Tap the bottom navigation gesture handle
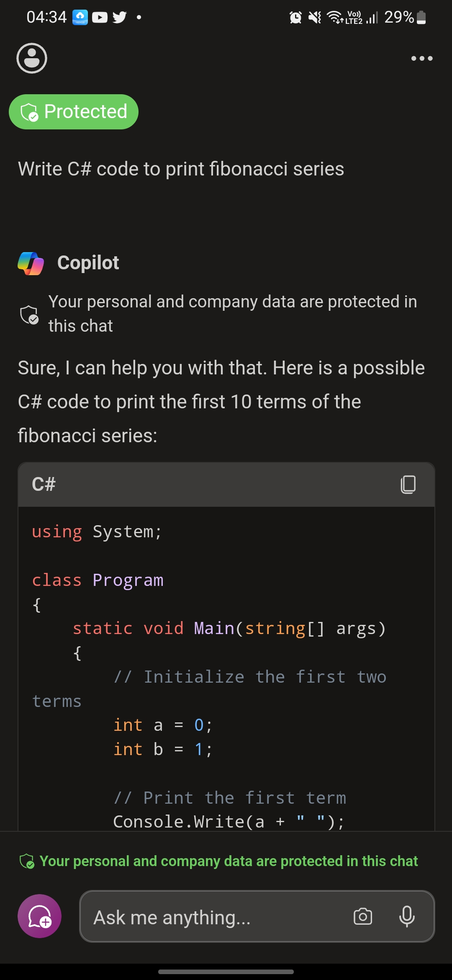The width and height of the screenshot is (452, 980). (x=226, y=972)
